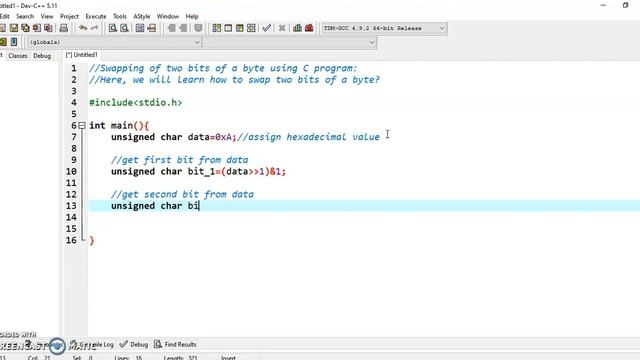Viewport: 640px width, 360px height.
Task: Open Find with the magnifier toolbar icon
Action: pyautogui.click(x=113, y=28)
